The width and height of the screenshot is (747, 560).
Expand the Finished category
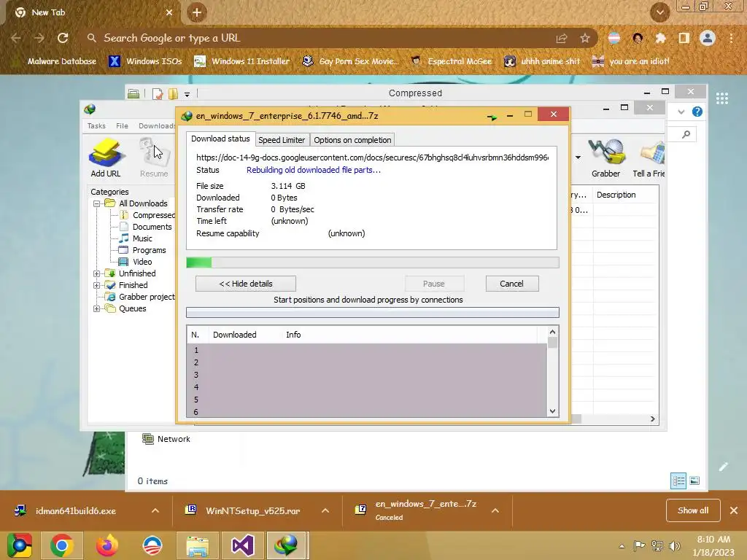97,286
